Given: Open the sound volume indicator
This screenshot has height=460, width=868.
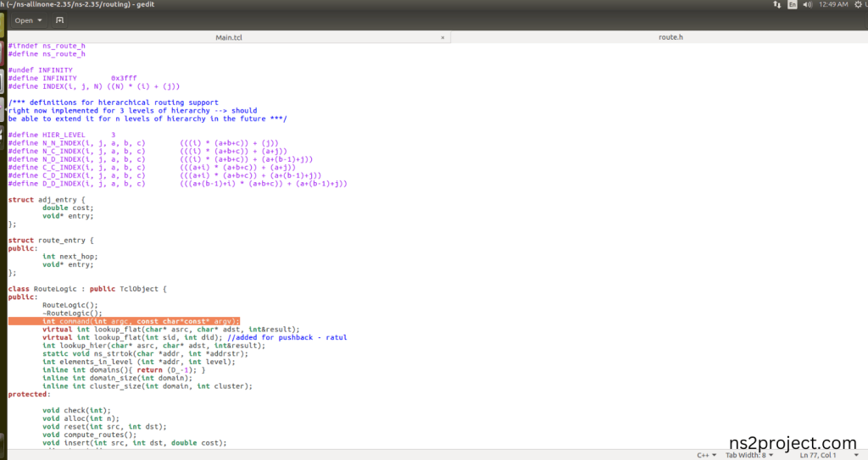Looking at the screenshot, I should 807,4.
